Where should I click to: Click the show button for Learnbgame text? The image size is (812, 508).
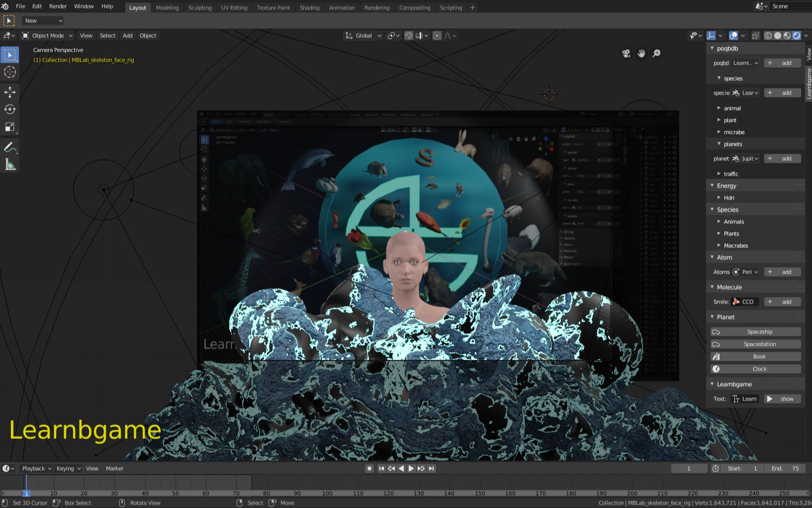click(x=782, y=399)
